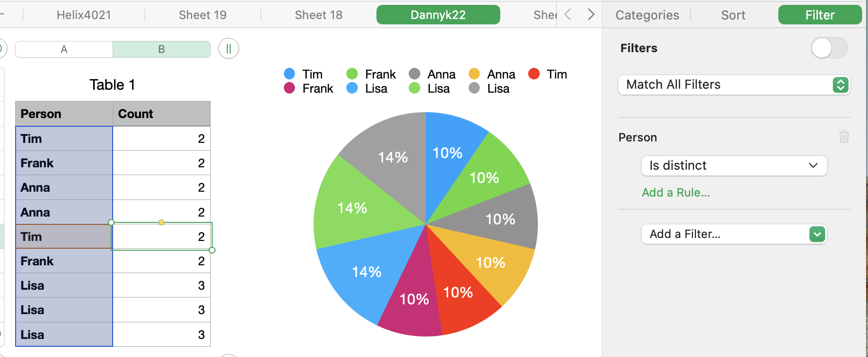
Task: Click the Add a Rule link
Action: (675, 193)
